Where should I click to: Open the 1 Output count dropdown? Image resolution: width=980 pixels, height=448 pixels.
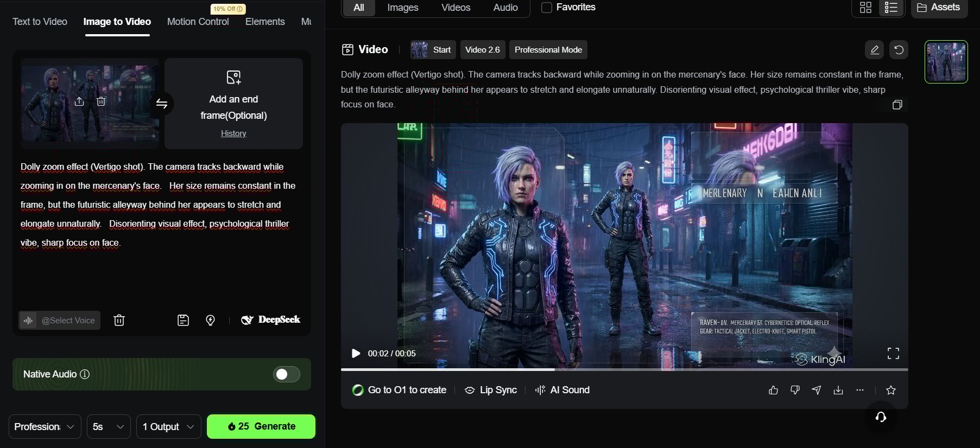(x=169, y=427)
